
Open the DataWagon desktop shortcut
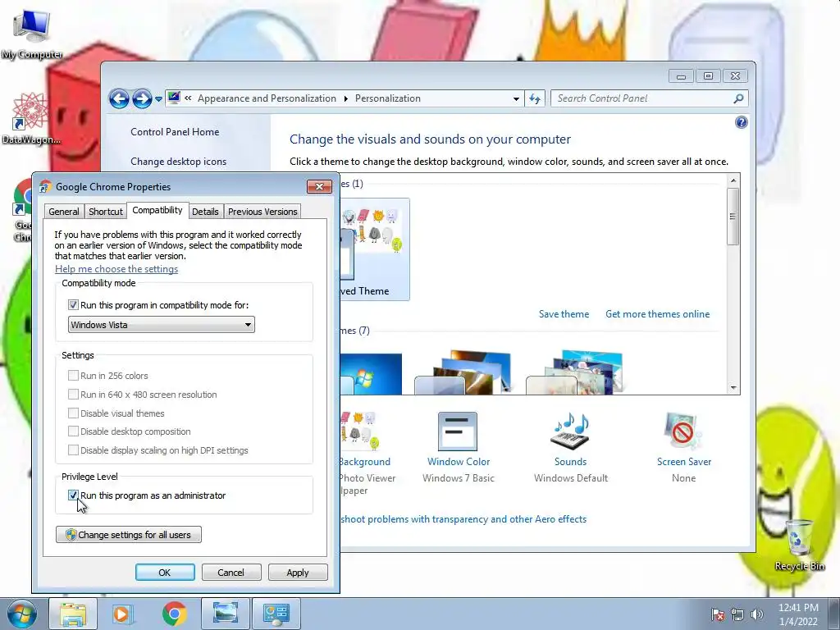click(30, 118)
